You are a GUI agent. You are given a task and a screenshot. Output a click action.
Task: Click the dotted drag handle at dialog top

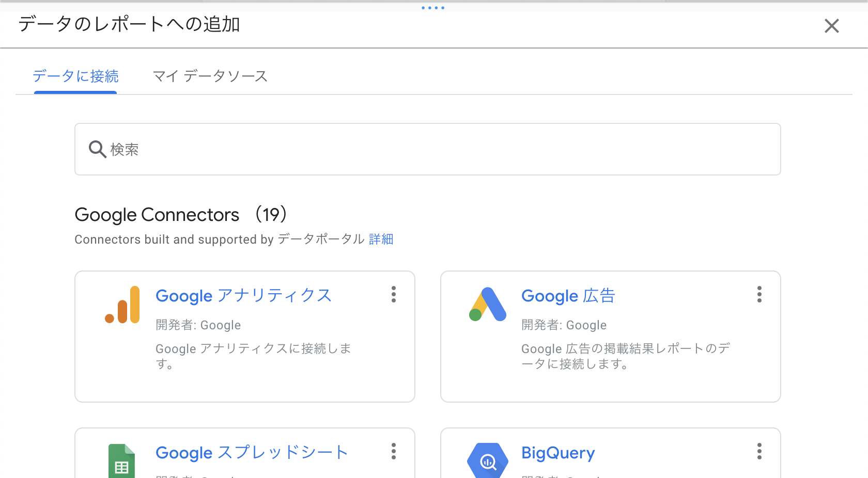point(433,7)
